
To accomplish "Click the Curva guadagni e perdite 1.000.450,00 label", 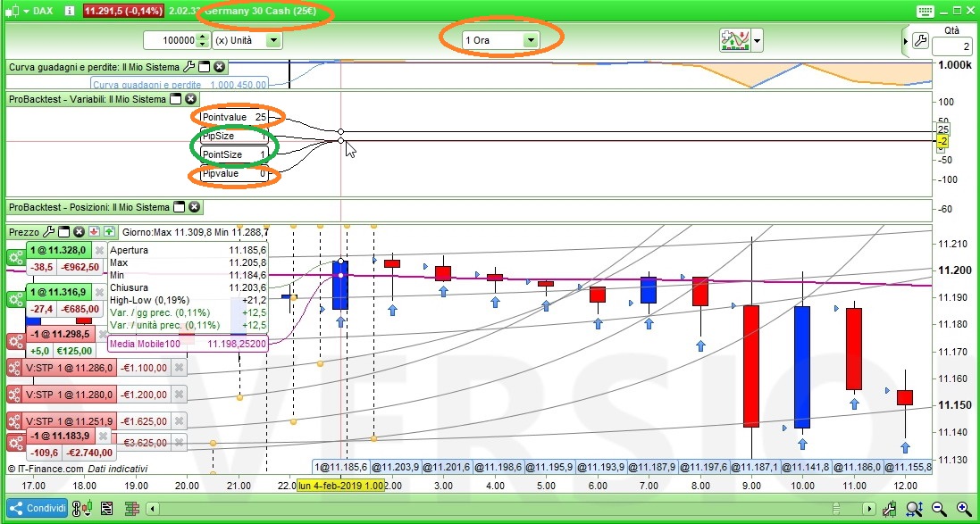I will (x=180, y=84).
